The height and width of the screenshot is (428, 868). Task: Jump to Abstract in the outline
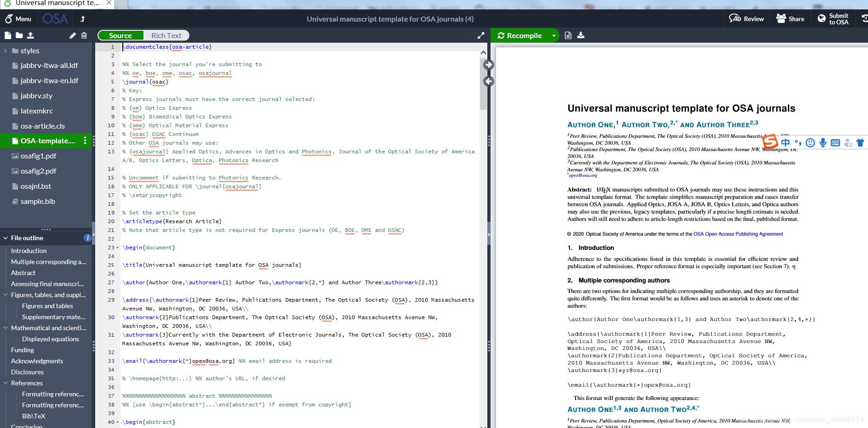(23, 273)
